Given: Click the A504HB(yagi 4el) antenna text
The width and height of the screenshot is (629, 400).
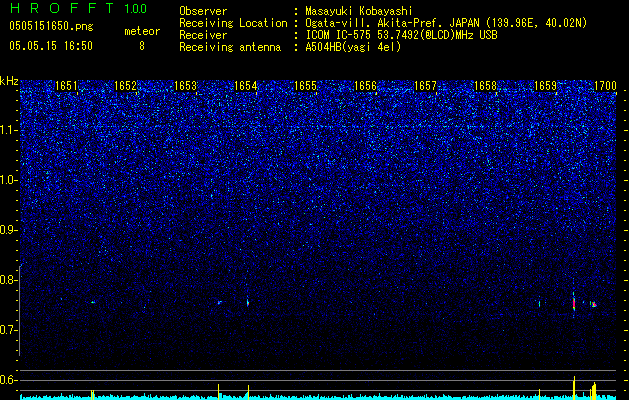Looking at the screenshot, I should click(353, 47).
